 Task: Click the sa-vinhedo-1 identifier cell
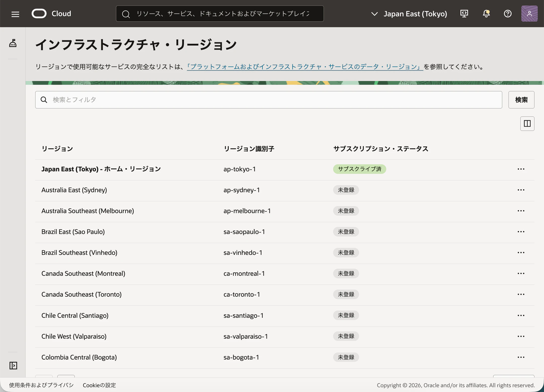pyautogui.click(x=243, y=253)
